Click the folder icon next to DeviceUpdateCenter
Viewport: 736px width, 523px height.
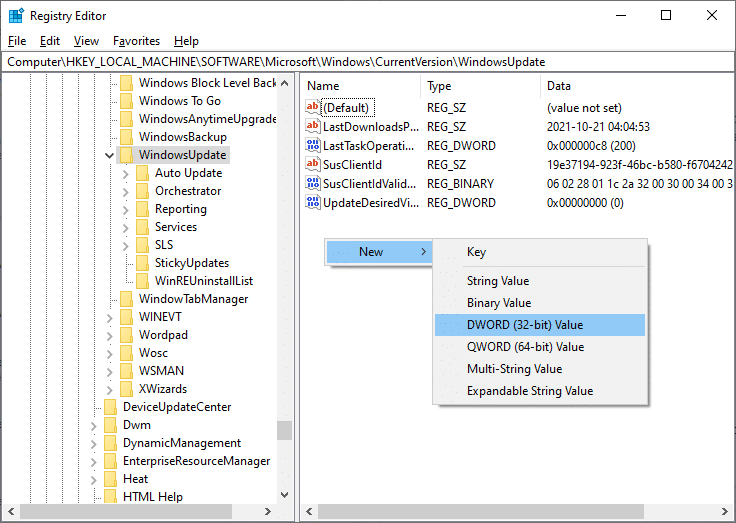[110, 407]
